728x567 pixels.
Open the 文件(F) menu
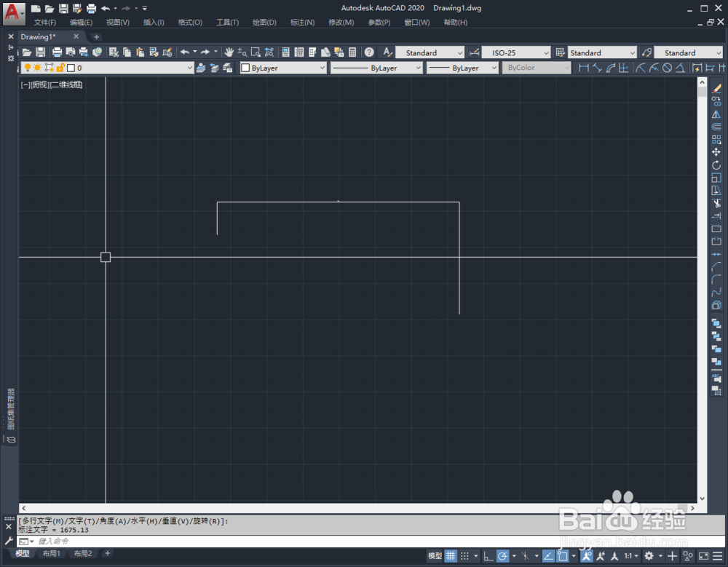click(x=45, y=23)
